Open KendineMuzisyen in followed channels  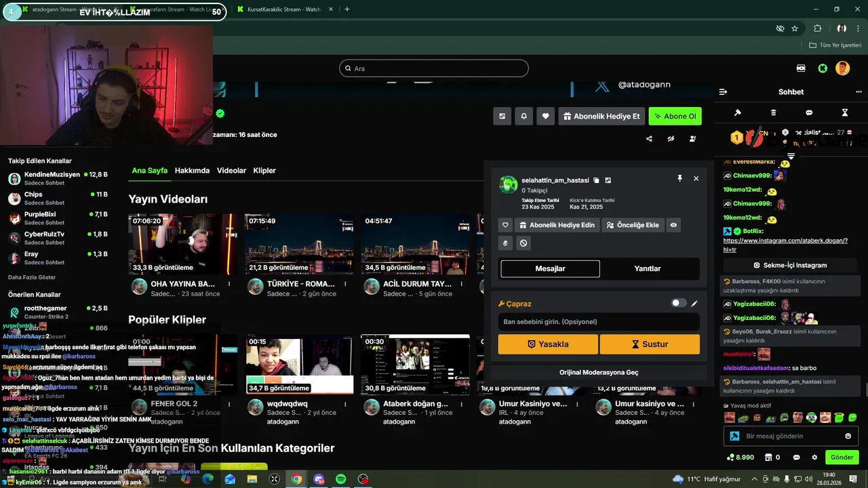click(x=58, y=178)
